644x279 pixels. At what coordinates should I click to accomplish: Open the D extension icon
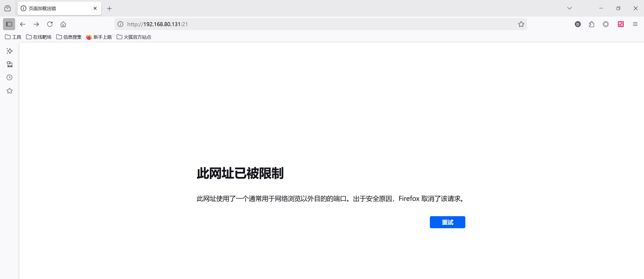(x=578, y=24)
